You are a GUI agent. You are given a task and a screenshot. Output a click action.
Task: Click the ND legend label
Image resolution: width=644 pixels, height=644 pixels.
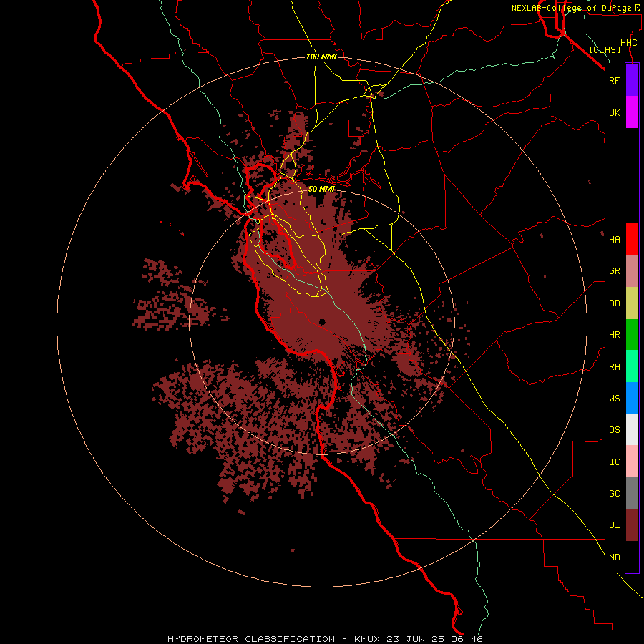(x=614, y=557)
